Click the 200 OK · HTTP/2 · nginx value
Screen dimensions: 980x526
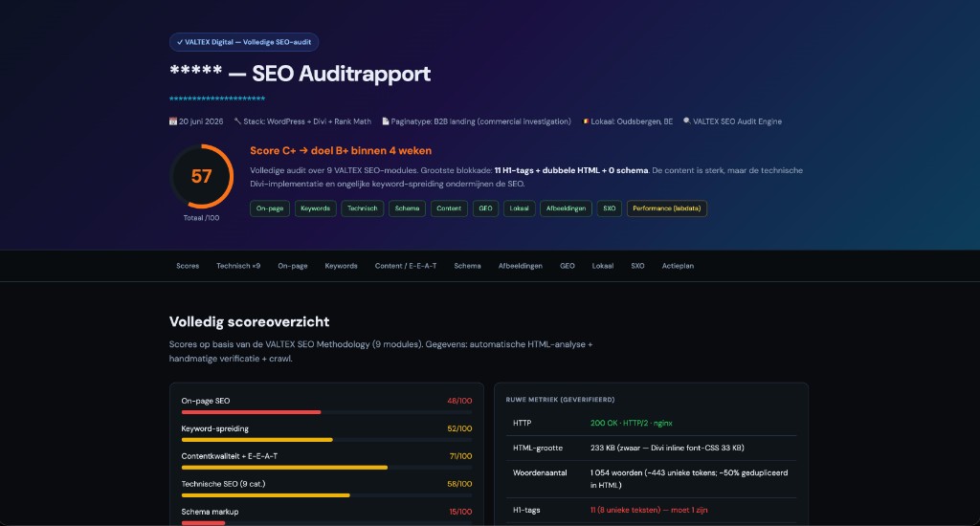pyautogui.click(x=632, y=423)
